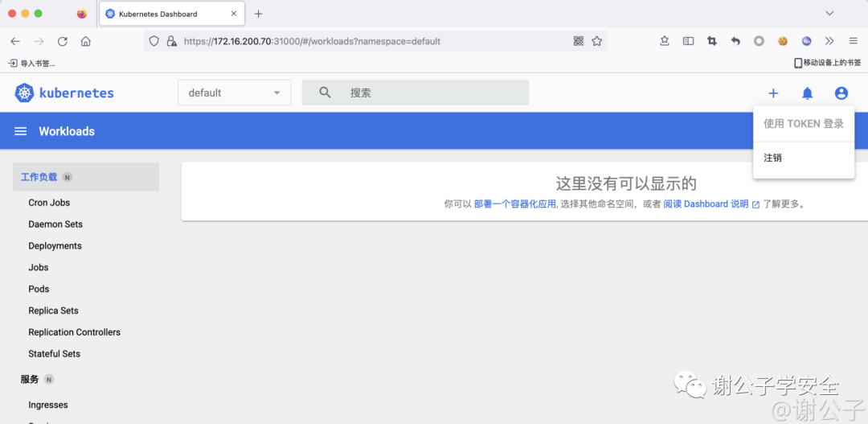
Task: Select 使用 TOKEN 登录 menu entry
Action: pos(804,124)
